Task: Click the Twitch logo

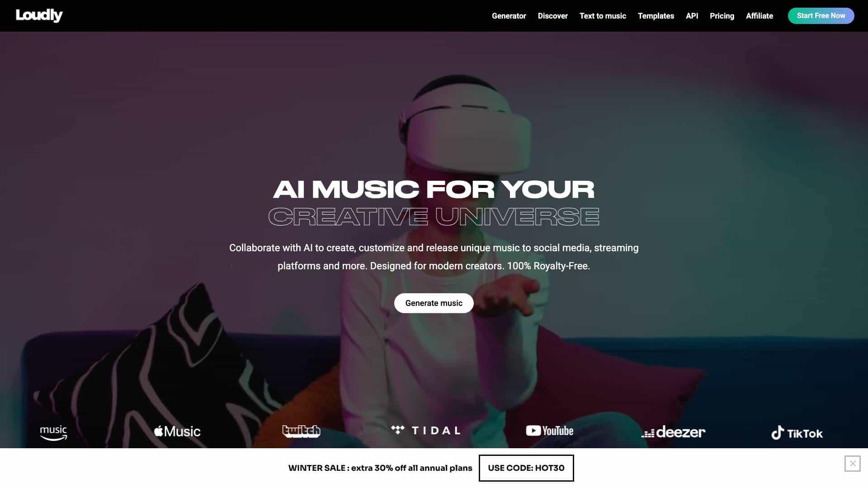Action: click(x=301, y=431)
